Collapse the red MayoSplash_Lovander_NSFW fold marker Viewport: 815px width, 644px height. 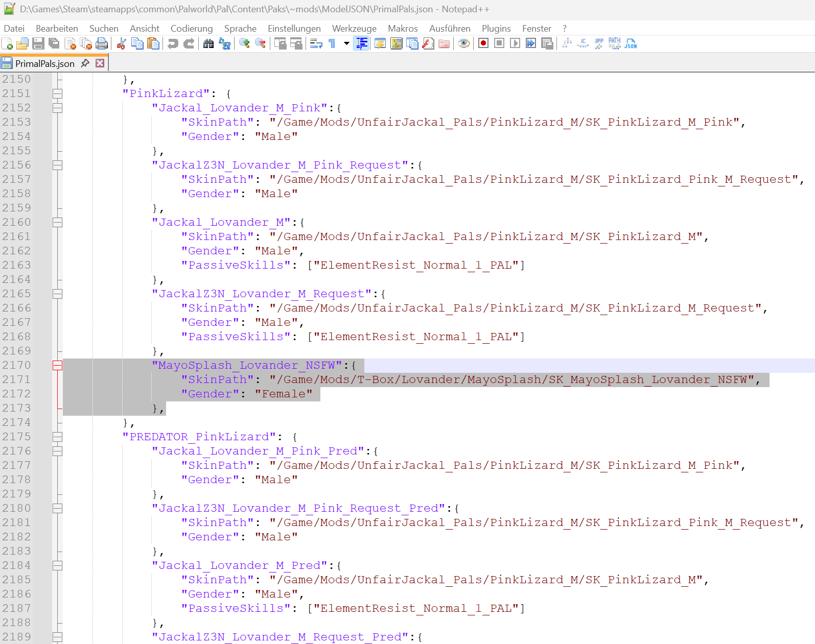pyautogui.click(x=57, y=365)
